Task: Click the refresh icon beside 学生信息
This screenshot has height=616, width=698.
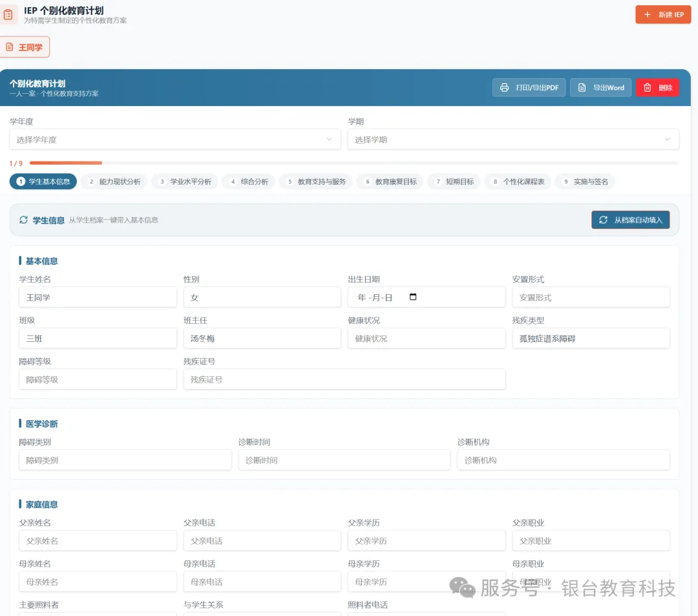Action: tap(24, 220)
